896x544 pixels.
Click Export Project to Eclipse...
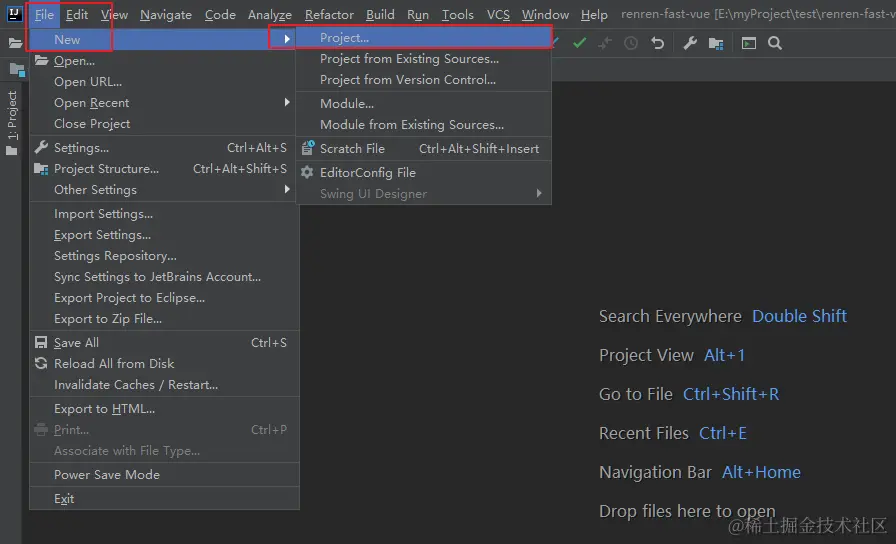coord(164,298)
